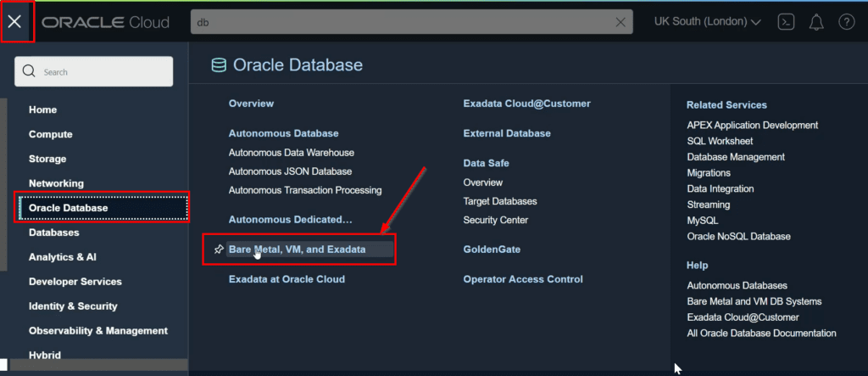Image resolution: width=868 pixels, height=376 pixels.
Task: Close the navigation menu with X icon
Action: 15,22
